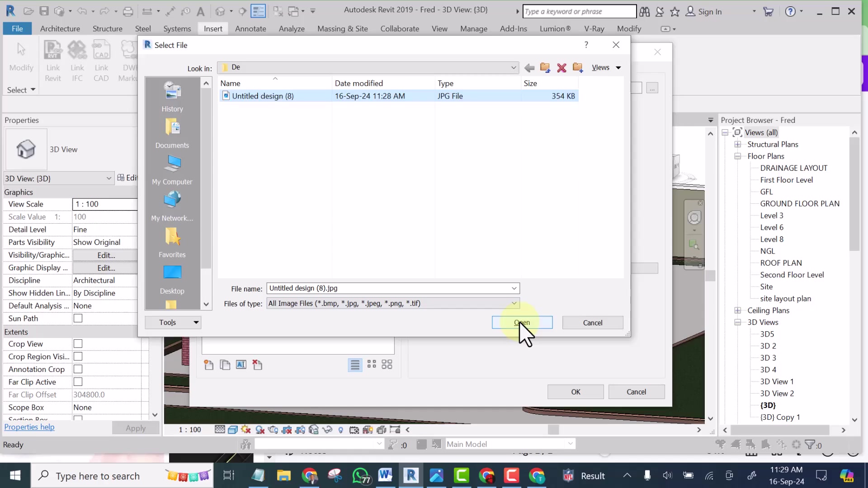
Task: Click the Revit icon in Windows taskbar
Action: (411, 475)
